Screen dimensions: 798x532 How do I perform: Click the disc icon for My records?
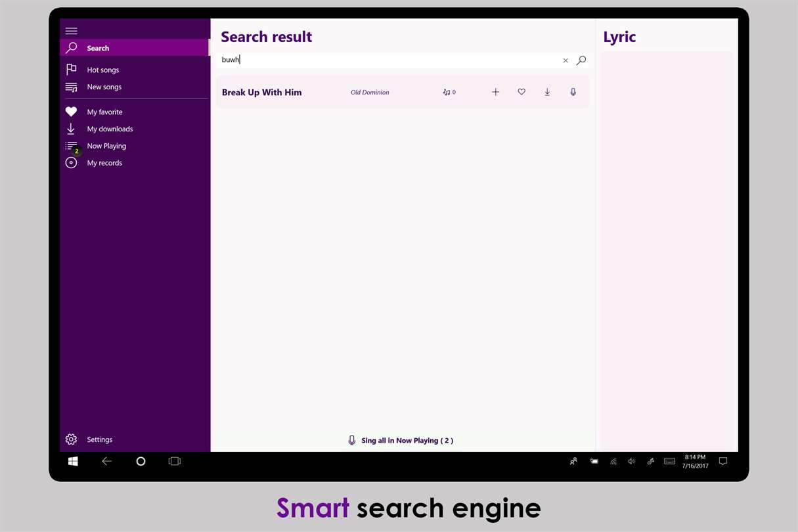click(x=71, y=163)
